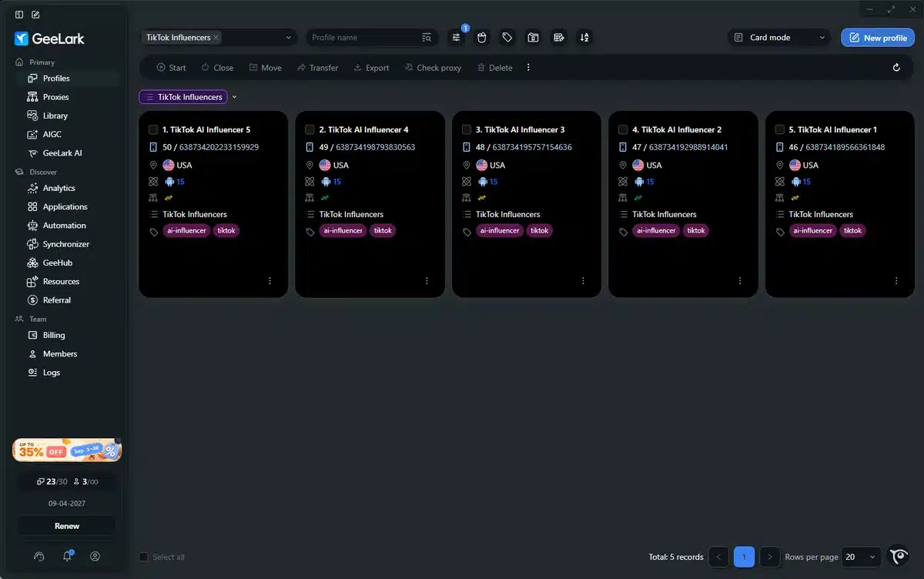The width and height of the screenshot is (924, 579).
Task: Go to Analytics in the sidebar
Action: click(59, 188)
